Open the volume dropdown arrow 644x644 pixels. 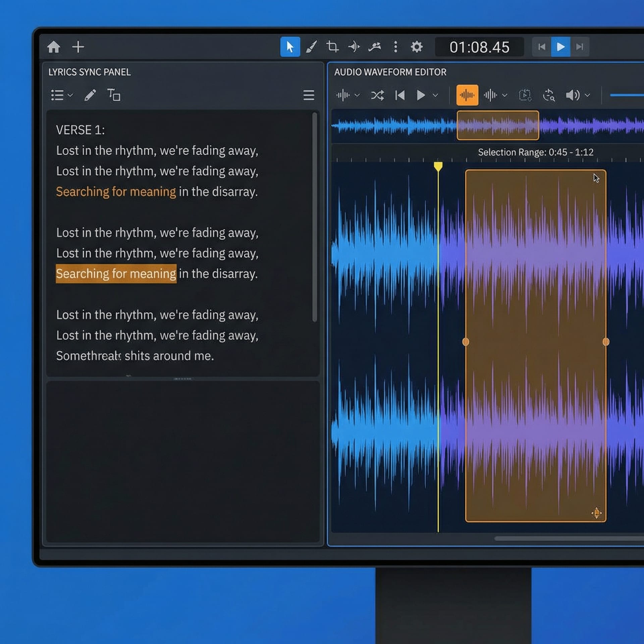[587, 95]
